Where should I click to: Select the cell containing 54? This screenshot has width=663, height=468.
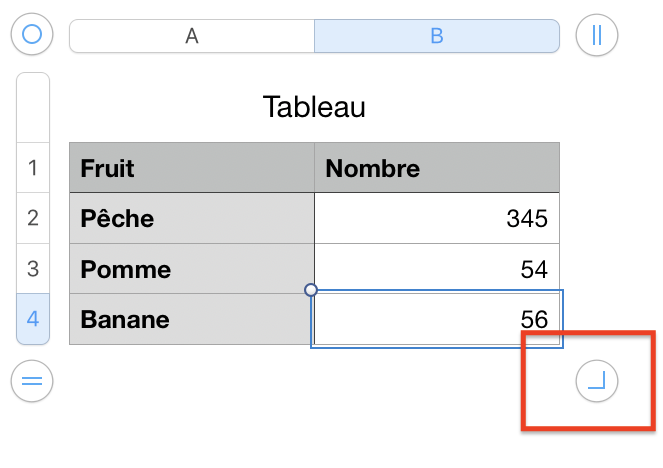(x=436, y=269)
